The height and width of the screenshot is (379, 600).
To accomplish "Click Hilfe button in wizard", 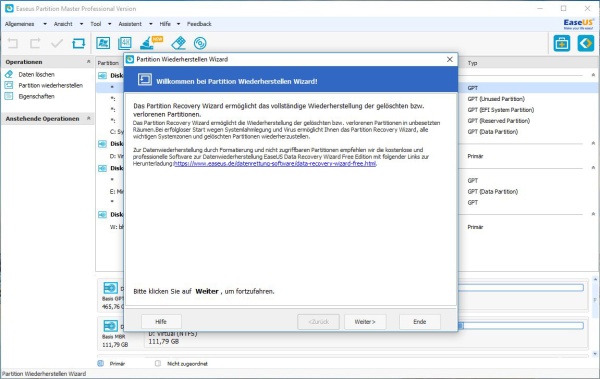I will pyautogui.click(x=161, y=322).
